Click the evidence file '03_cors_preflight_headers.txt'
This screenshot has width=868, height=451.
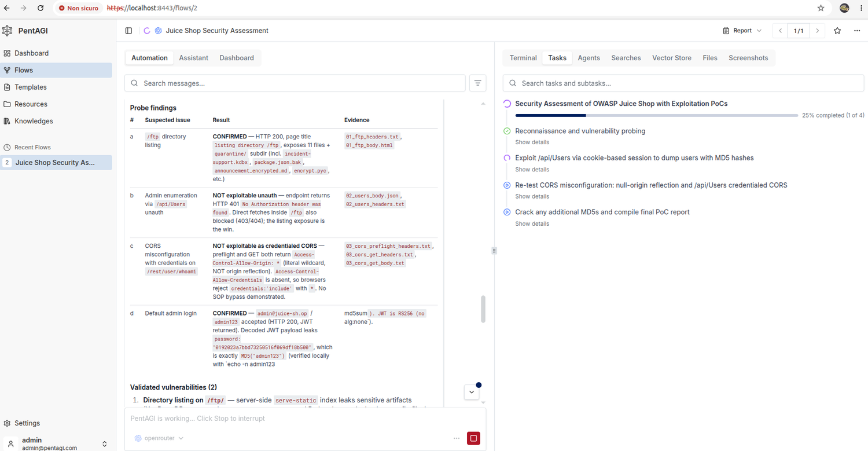pyautogui.click(x=388, y=246)
